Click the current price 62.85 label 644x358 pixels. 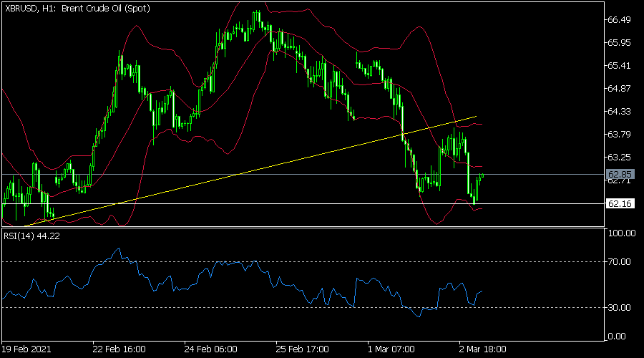(x=620, y=174)
